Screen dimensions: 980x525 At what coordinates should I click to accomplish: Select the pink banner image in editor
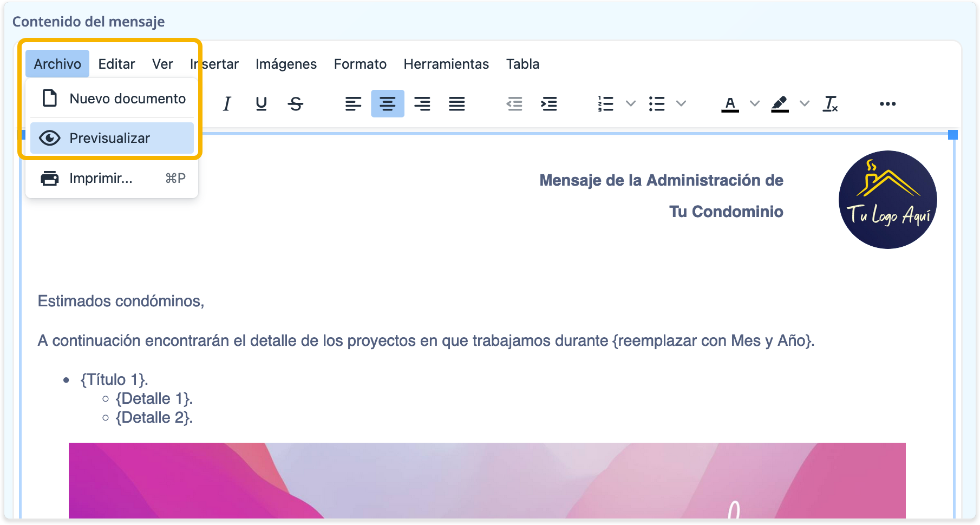[x=487, y=481]
